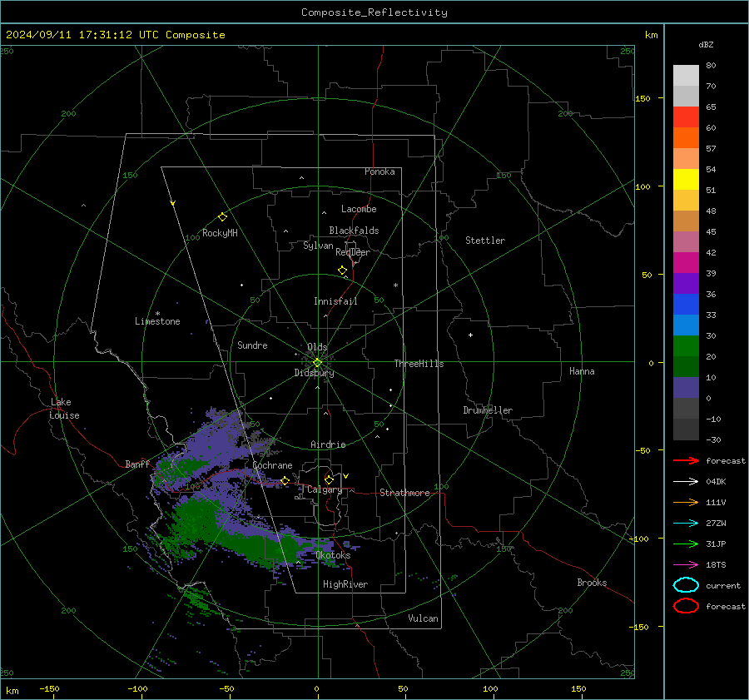This screenshot has width=749, height=700.
Task: Click the RedDeer city label
Action: click(353, 252)
